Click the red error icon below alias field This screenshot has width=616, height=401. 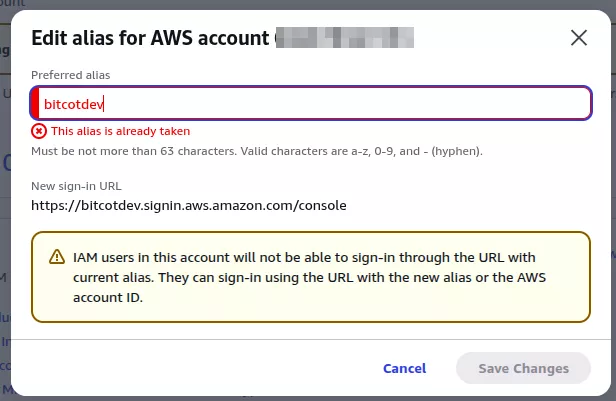click(39, 131)
